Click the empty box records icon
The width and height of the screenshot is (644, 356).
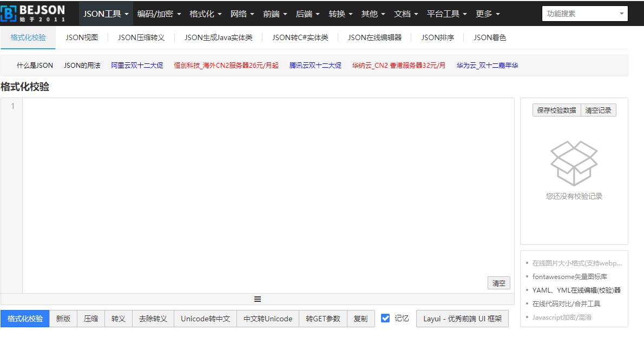(x=574, y=163)
